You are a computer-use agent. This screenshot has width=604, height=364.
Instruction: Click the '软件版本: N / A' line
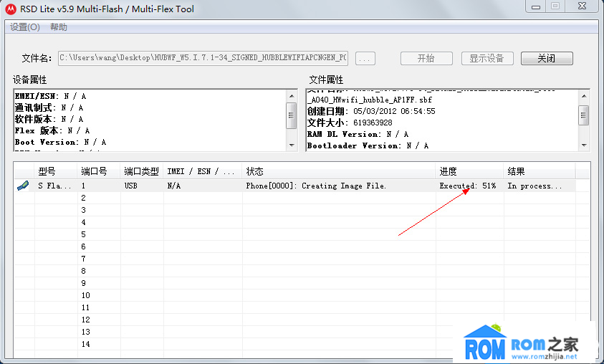(49, 119)
